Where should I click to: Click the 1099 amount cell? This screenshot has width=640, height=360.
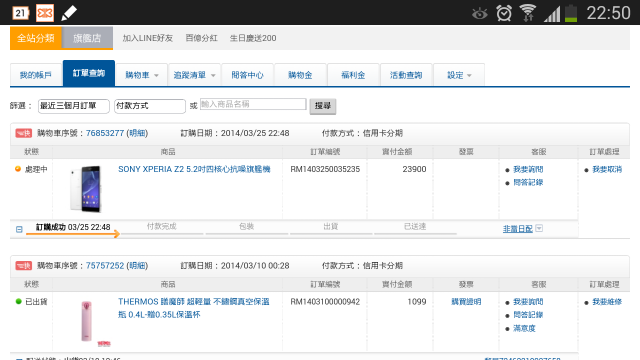pos(417,302)
